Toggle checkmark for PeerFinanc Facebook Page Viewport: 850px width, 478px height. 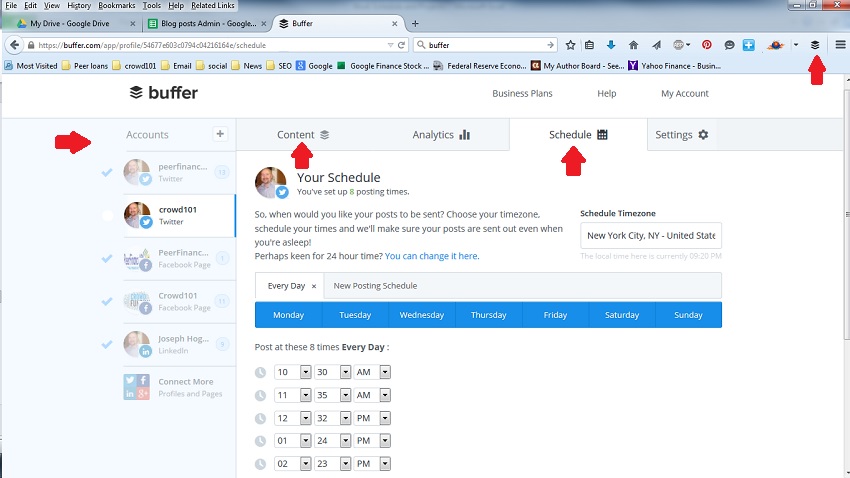(x=107, y=259)
